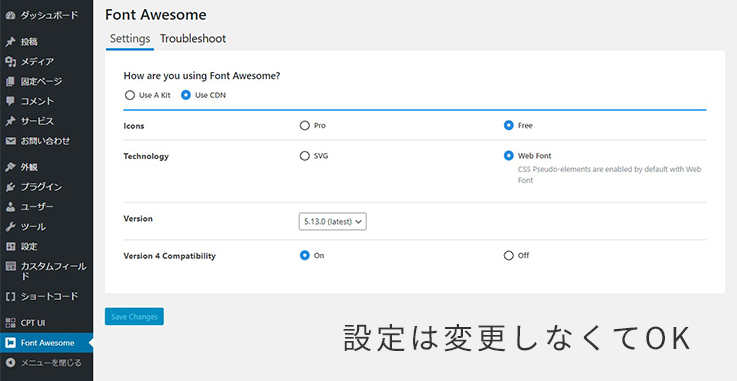The width and height of the screenshot is (737, 381).
Task: Click the サービス pushpin icon
Action: tap(10, 121)
